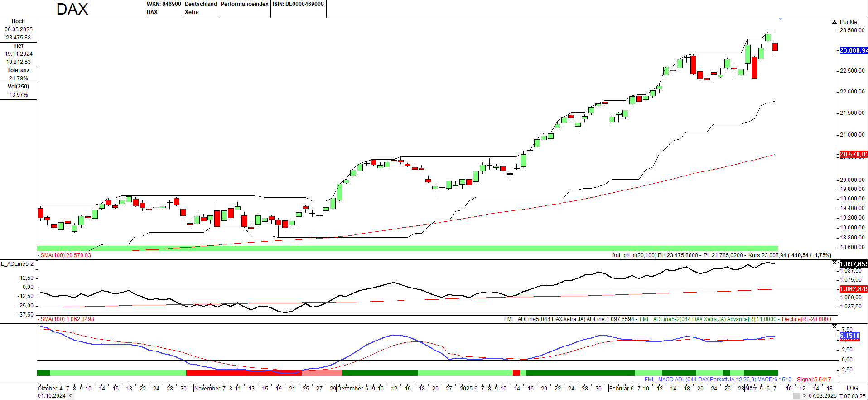This screenshot has height=400, width=868.
Task: Click the large DAX title
Action: tap(72, 9)
